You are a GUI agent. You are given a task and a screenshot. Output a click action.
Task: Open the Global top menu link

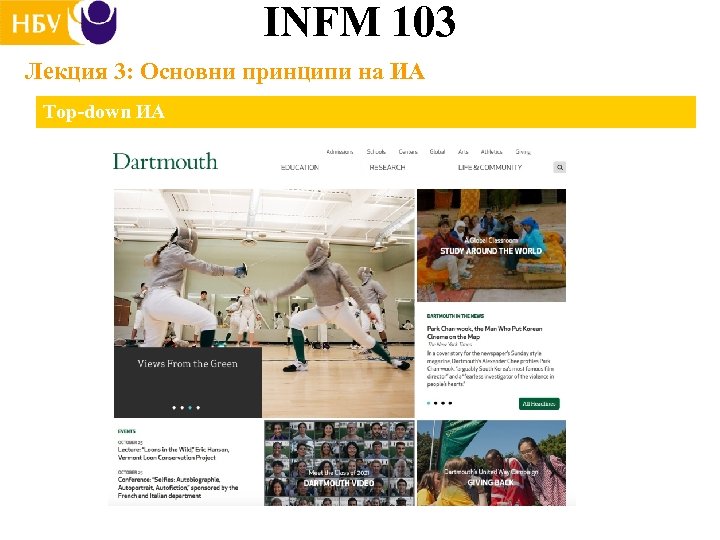(437, 152)
